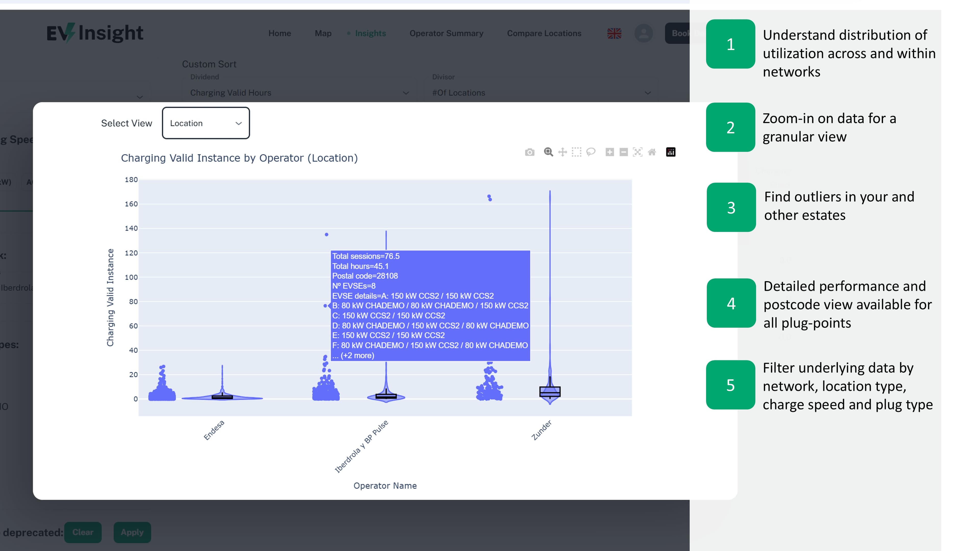Click the Zunder x-axis label

pos(541,430)
